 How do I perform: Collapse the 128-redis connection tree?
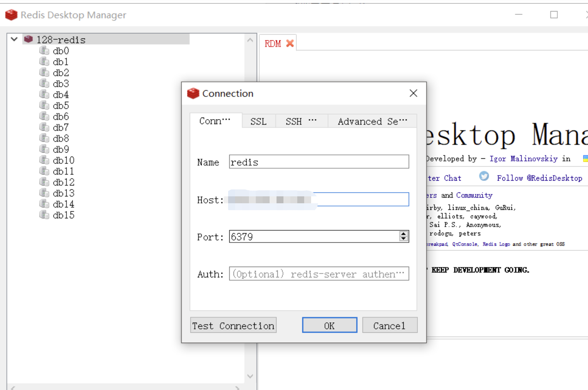(x=14, y=39)
